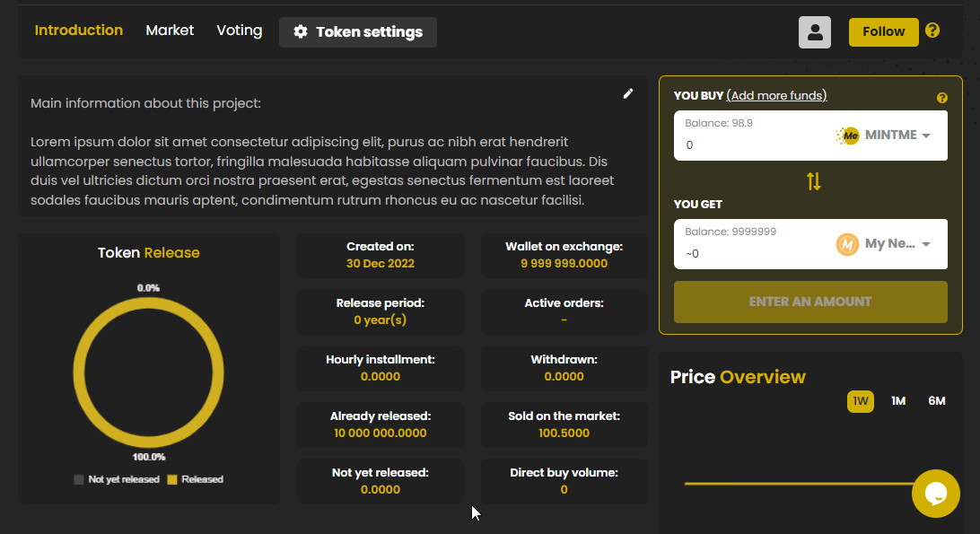Screen dimensions: 980x534
Task: Open the Voting tab
Action: coord(239,31)
